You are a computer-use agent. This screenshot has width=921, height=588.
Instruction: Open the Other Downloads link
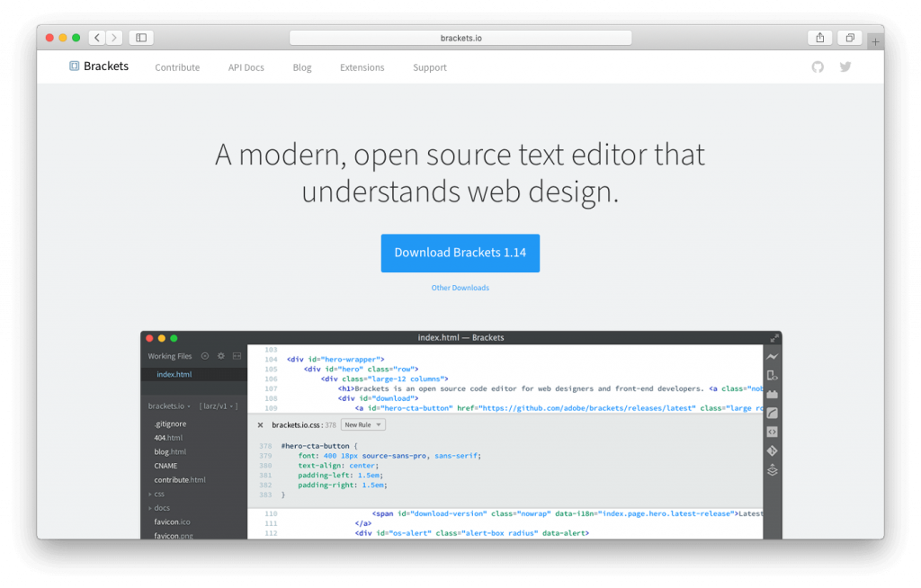click(460, 288)
